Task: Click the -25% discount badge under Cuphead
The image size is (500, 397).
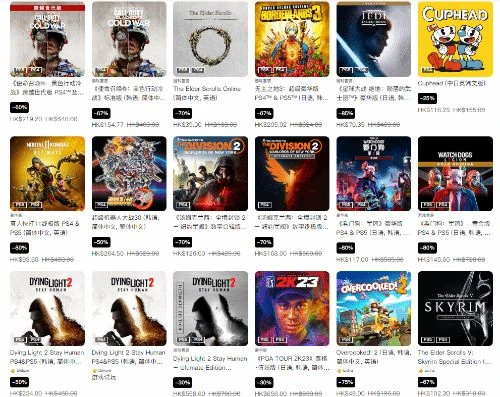Action: pyautogui.click(x=427, y=98)
